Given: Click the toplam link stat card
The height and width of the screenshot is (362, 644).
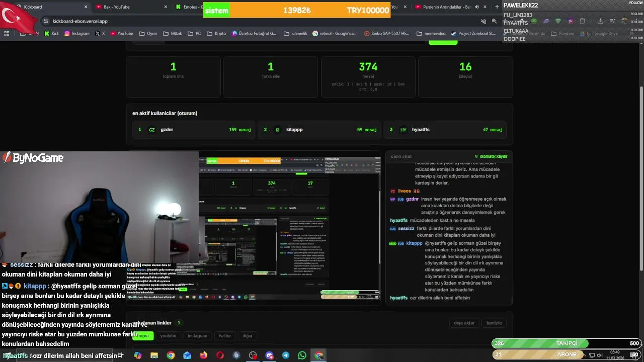Looking at the screenshot, I should click(x=173, y=76).
